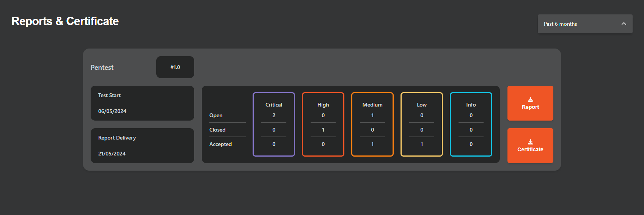Click the Critical accepted count field
Screen dimensions: 644x215
pos(273,144)
